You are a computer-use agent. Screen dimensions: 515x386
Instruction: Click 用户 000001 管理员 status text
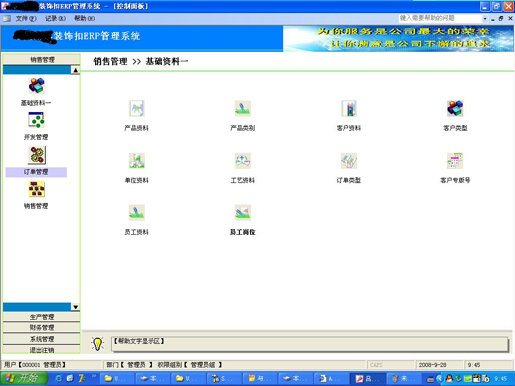click(x=34, y=365)
